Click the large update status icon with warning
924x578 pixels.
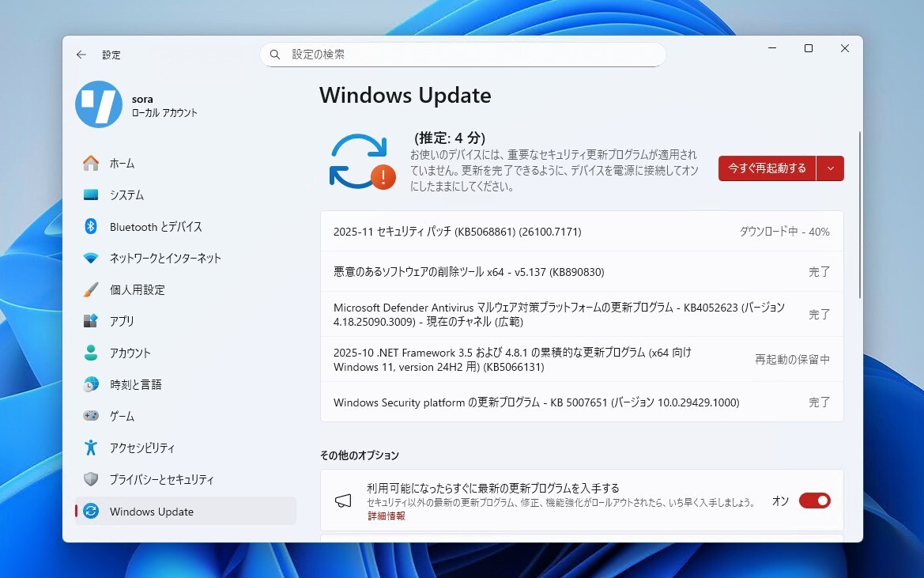coord(363,162)
